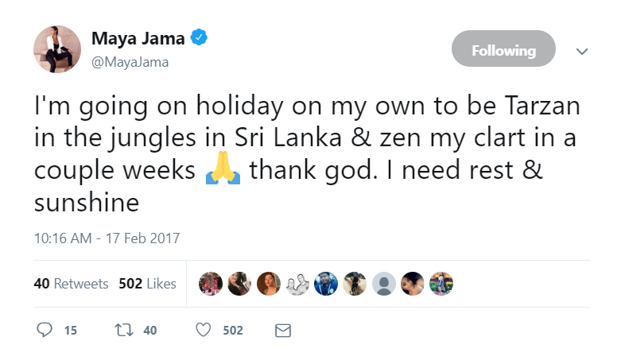Click the like count 502 beside heart

click(233, 331)
